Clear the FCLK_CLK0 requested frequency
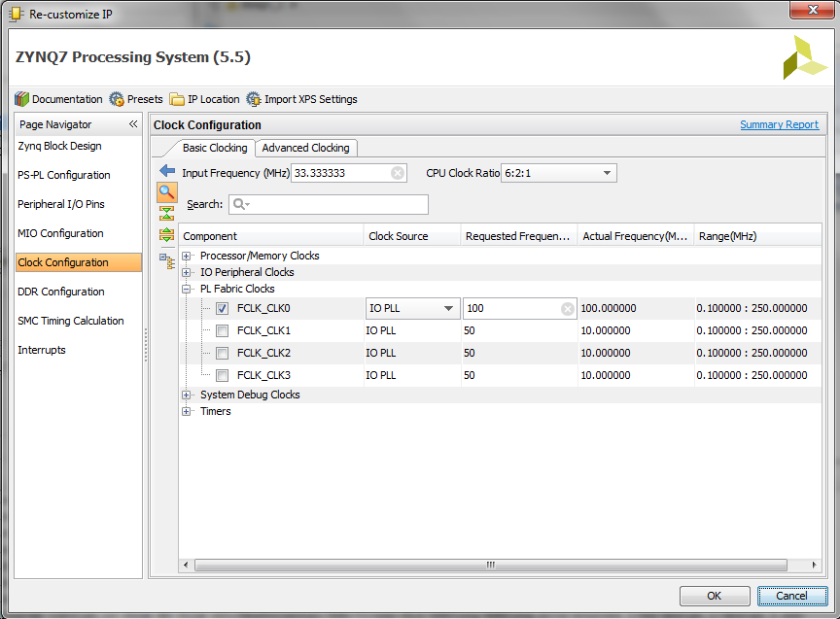Viewport: 840px width, 619px height. point(568,309)
